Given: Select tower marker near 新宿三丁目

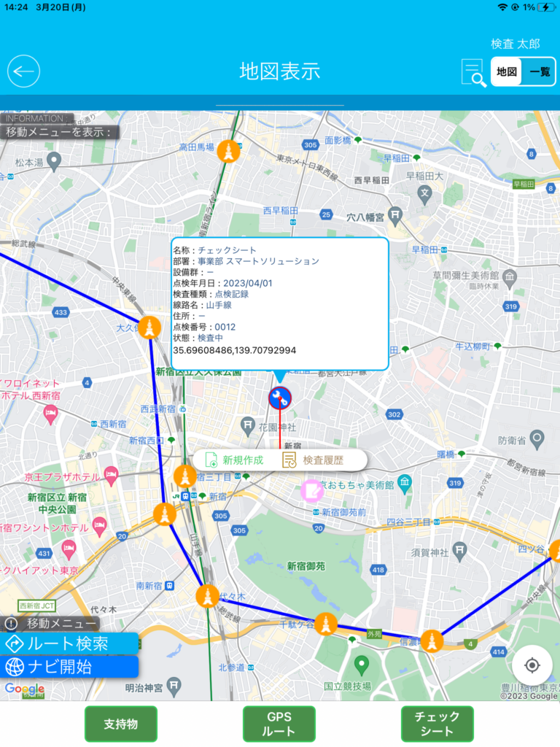Looking at the screenshot, I should click(x=185, y=476).
